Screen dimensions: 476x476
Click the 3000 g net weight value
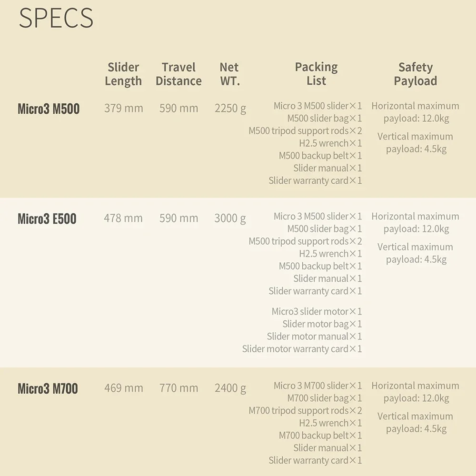point(230,218)
